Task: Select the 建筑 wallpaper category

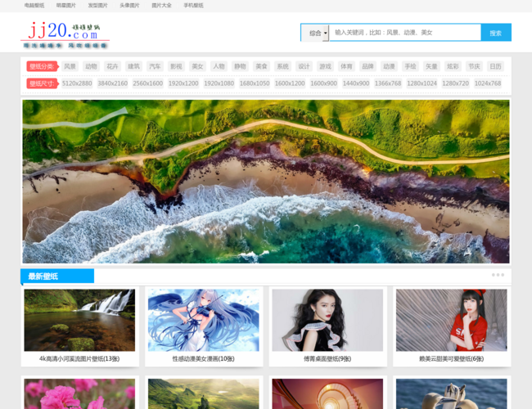Action: [x=133, y=66]
